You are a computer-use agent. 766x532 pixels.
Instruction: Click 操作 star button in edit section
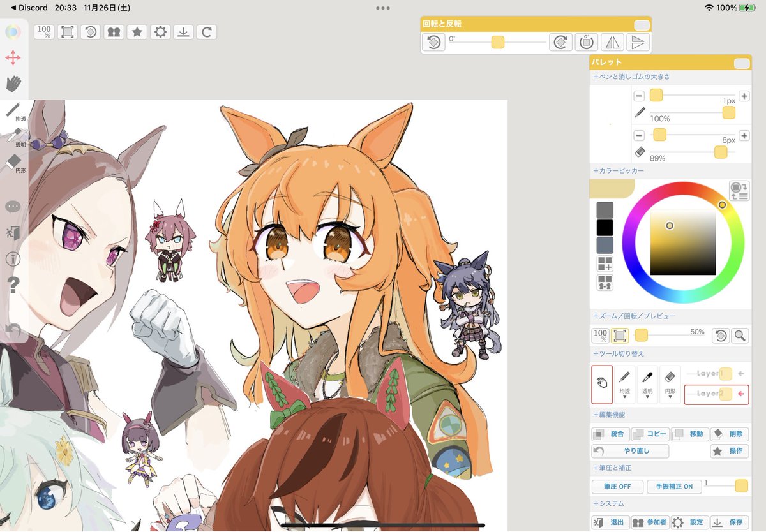730,451
